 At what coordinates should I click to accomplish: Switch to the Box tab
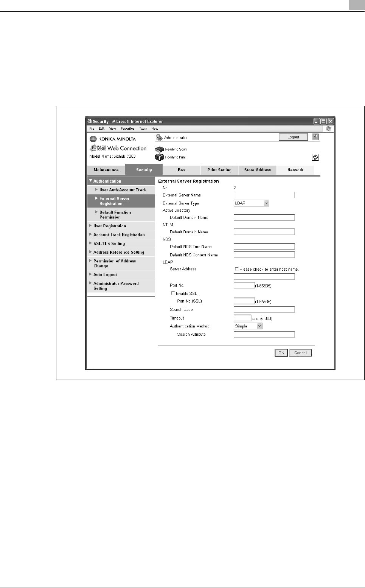182,170
